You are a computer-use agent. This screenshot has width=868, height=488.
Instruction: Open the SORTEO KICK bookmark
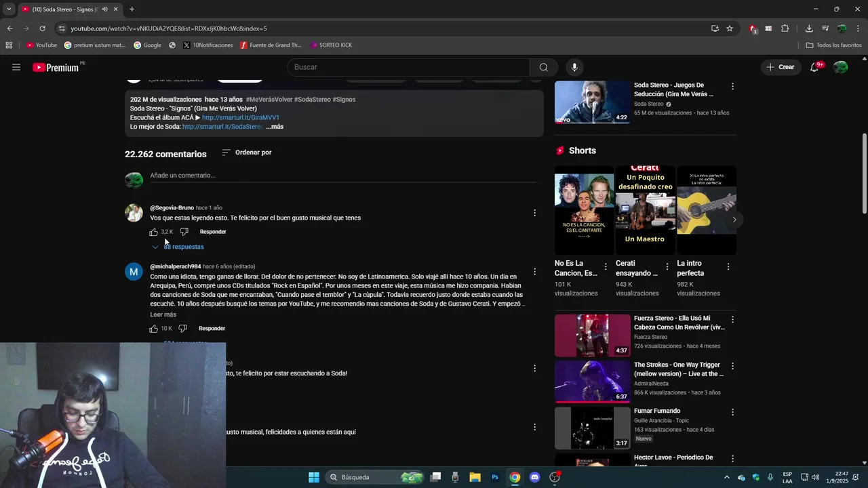coord(331,45)
